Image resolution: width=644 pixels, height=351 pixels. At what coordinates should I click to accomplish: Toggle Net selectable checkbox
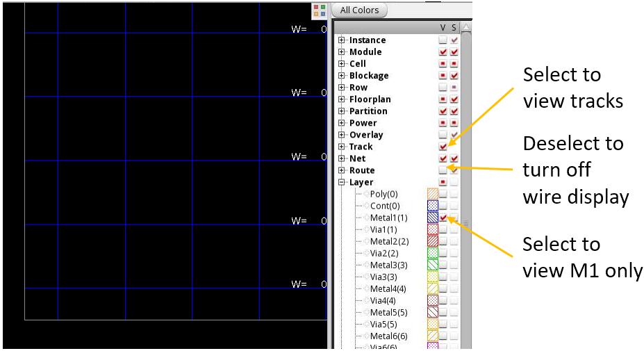[454, 158]
